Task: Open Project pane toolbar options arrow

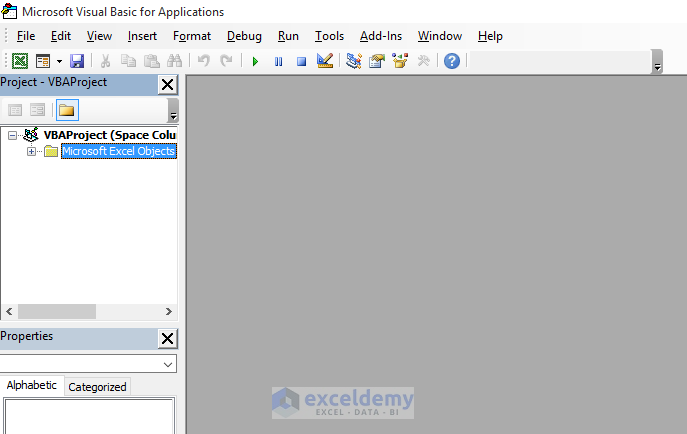Action: [173, 110]
